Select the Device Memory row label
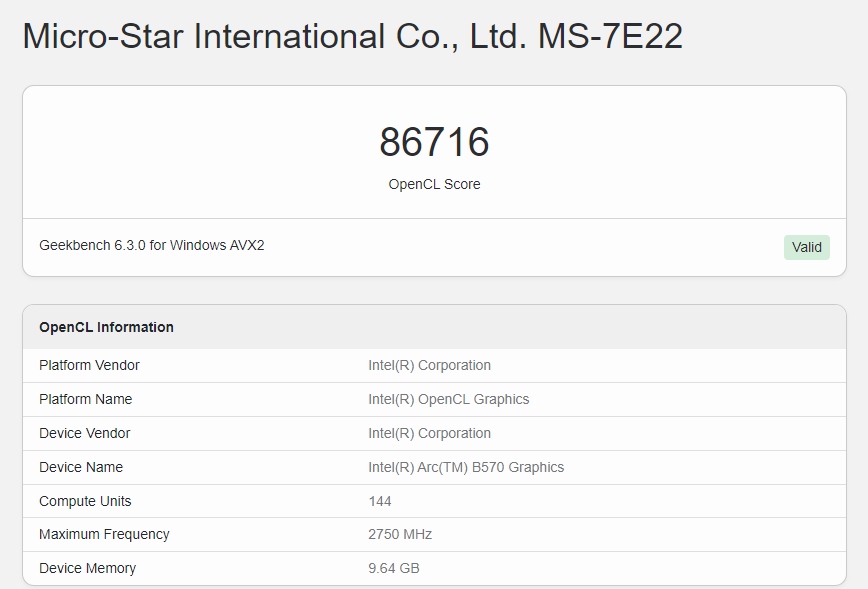Screen dimensions: 868x589 (x=87, y=568)
